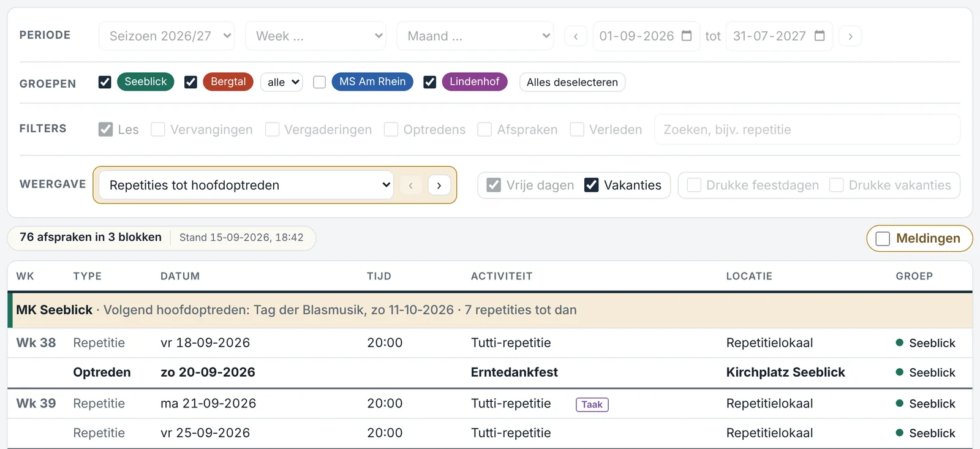Screen dimensions: 980x449
Task: Open the Seizoen 2026/27 dropdown
Action: [x=167, y=36]
